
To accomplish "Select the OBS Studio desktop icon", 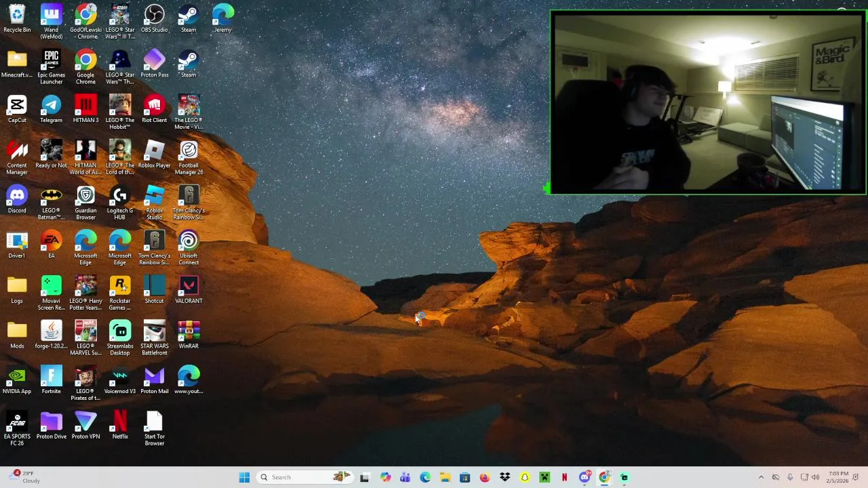I will click(x=155, y=19).
